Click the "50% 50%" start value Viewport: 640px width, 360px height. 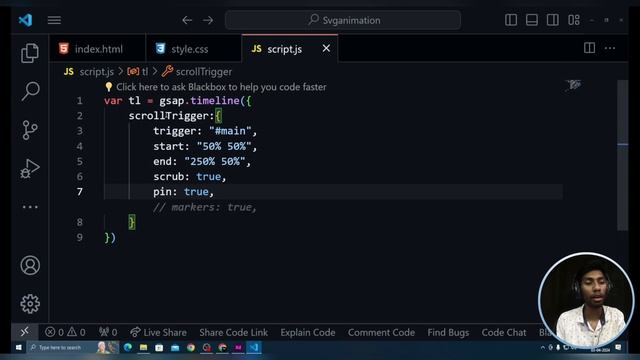224,146
